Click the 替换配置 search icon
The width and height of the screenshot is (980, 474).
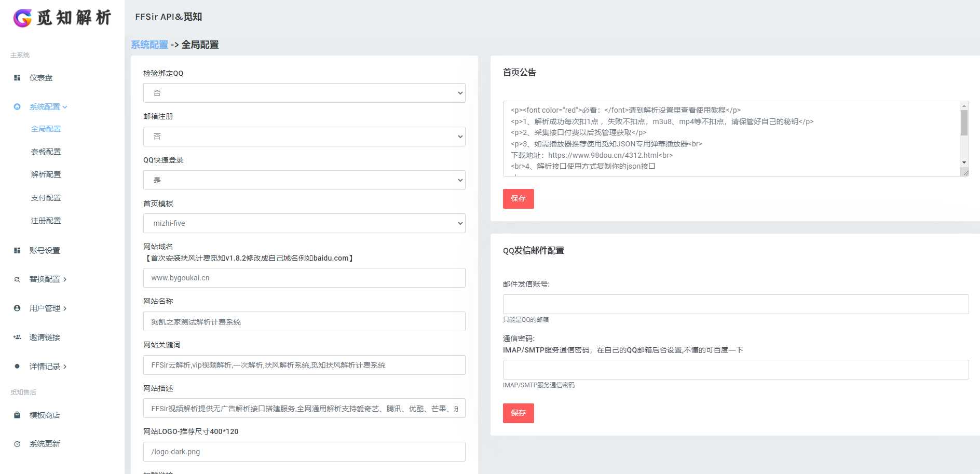17,279
